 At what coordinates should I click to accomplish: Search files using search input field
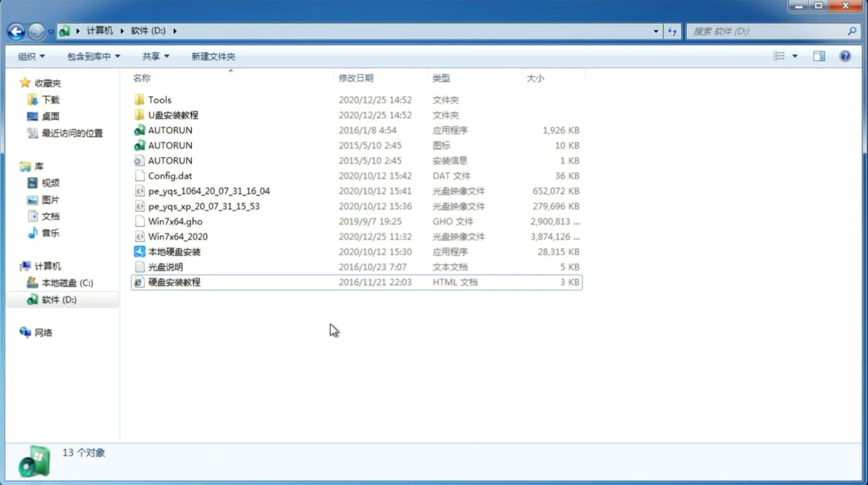pyautogui.click(x=769, y=31)
